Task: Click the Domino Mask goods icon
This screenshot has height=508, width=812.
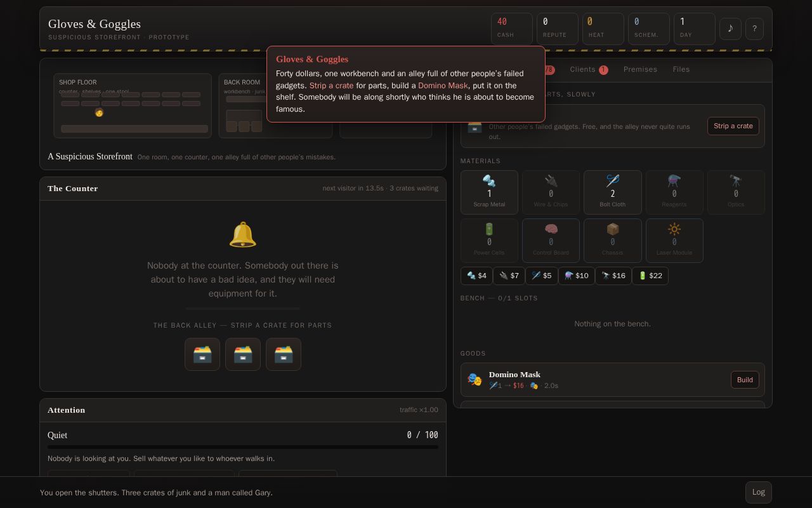Action: (x=475, y=380)
